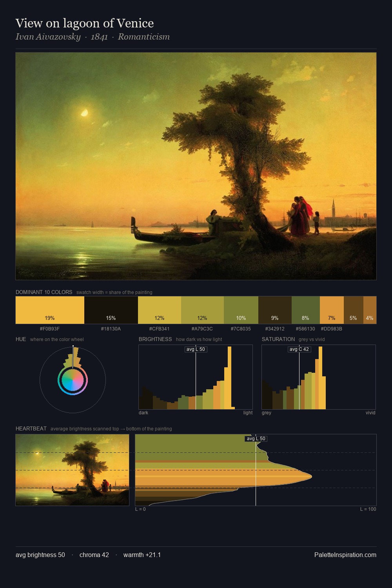Click hex code #18130A text
392x588 pixels.
(x=111, y=328)
